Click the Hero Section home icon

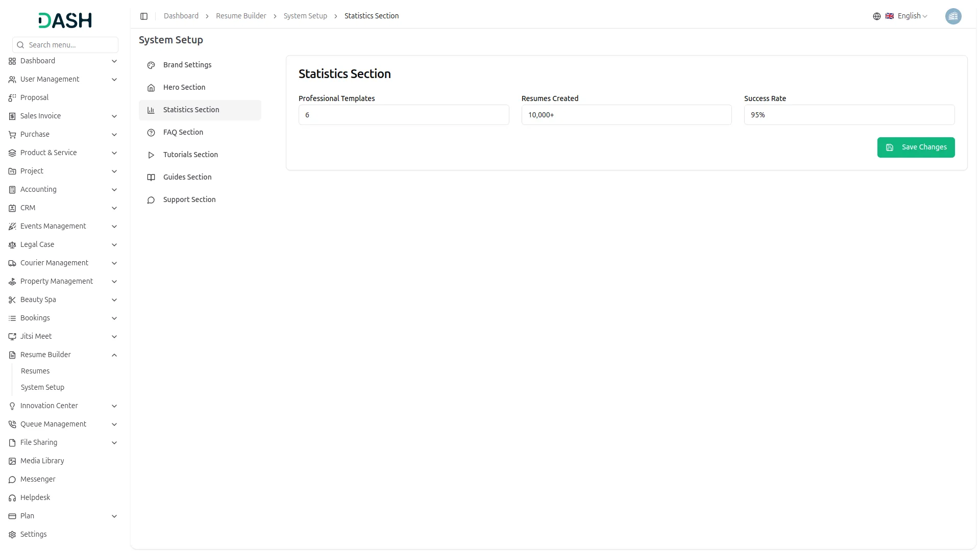[151, 88]
